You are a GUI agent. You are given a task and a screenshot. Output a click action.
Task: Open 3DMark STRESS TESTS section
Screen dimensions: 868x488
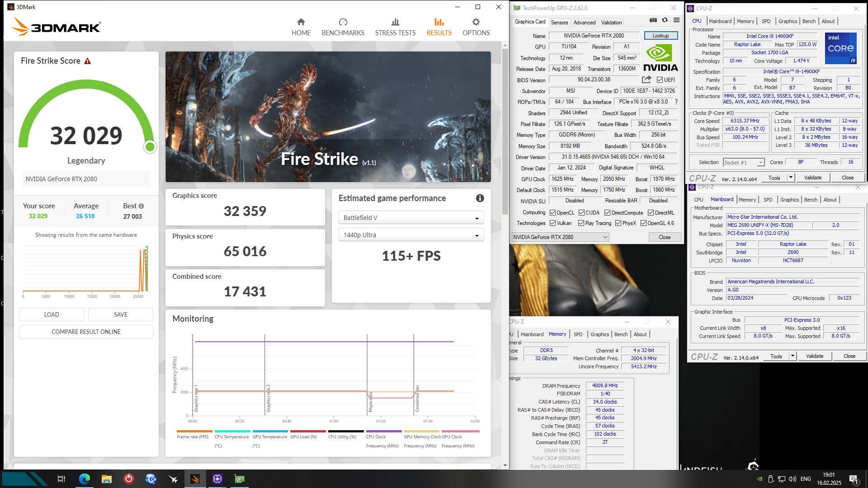[395, 27]
